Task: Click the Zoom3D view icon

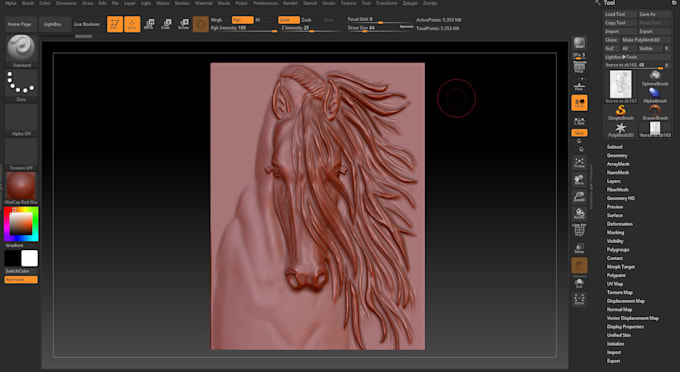Action: (x=579, y=196)
